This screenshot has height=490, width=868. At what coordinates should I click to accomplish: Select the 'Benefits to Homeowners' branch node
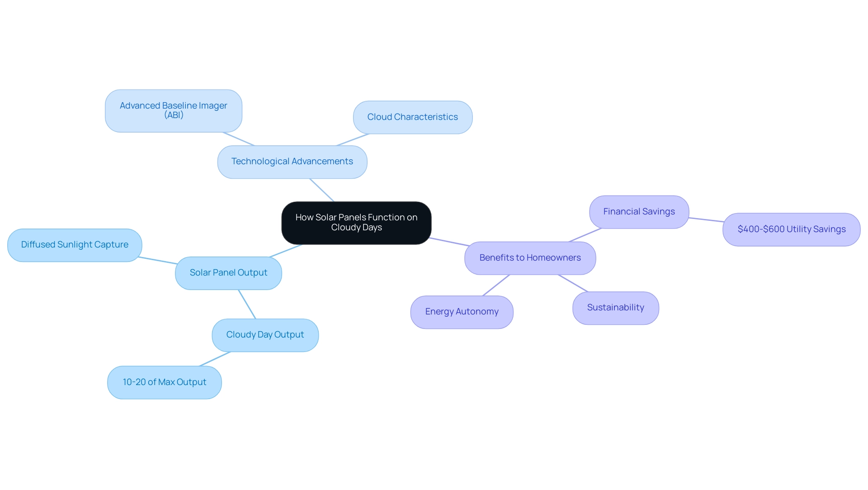click(529, 258)
